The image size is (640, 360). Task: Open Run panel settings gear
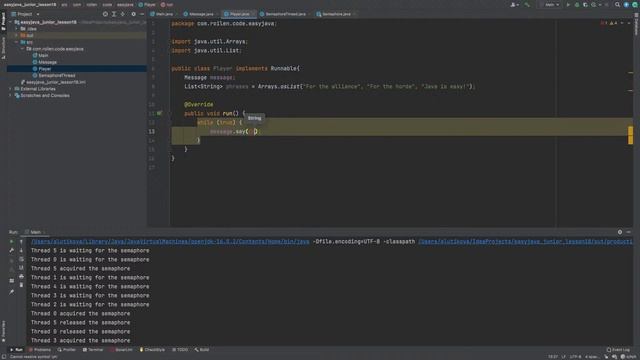point(620,232)
